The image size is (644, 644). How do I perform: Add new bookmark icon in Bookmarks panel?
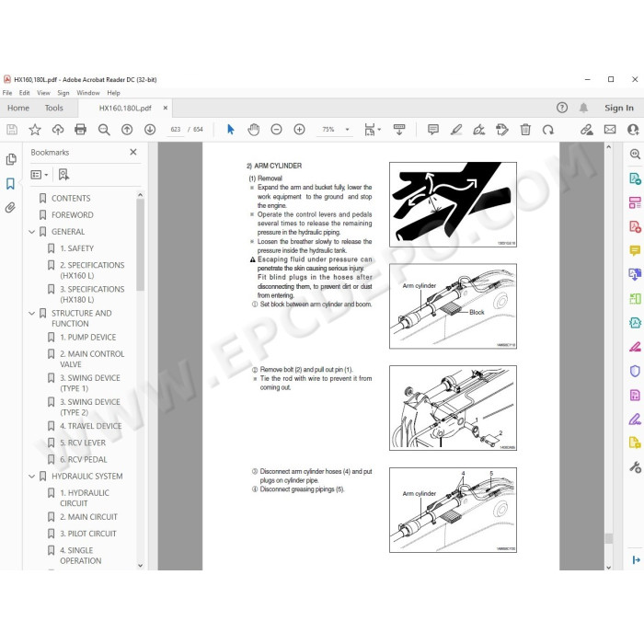coord(63,175)
